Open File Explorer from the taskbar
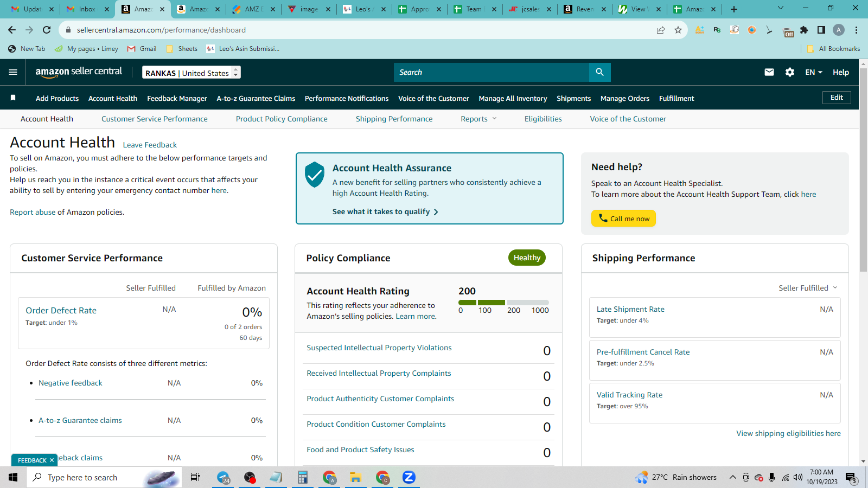Viewport: 868px width, 488px height. 356,477
